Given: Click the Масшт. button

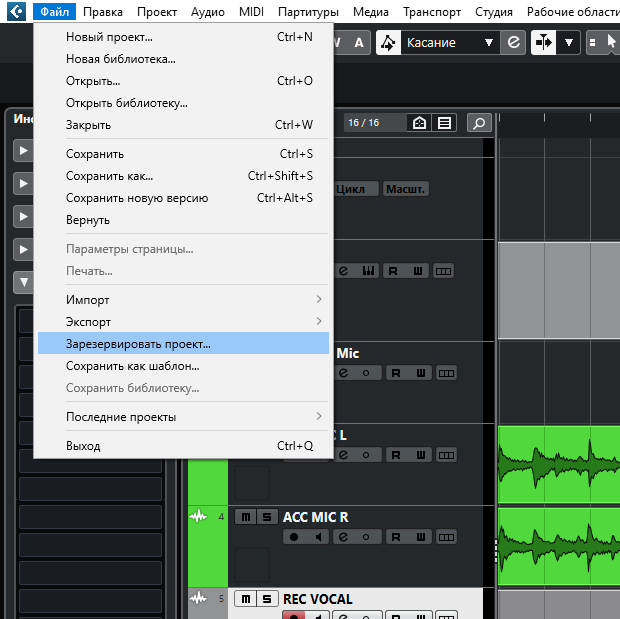Looking at the screenshot, I should point(405,189).
